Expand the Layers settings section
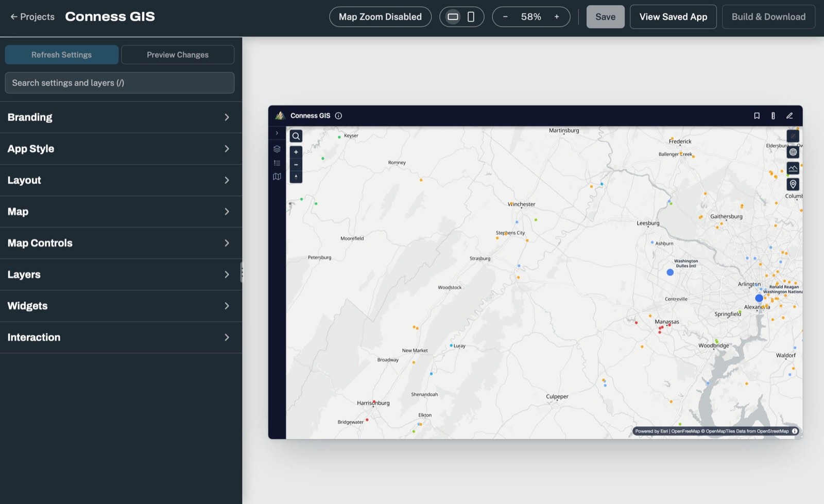The image size is (824, 504). [121, 274]
